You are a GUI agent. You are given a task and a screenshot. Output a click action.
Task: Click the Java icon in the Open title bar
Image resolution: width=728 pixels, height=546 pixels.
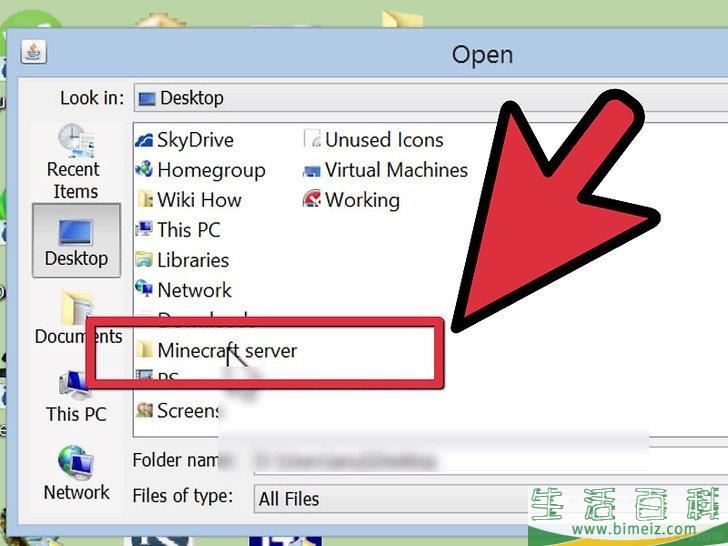pos(33,52)
